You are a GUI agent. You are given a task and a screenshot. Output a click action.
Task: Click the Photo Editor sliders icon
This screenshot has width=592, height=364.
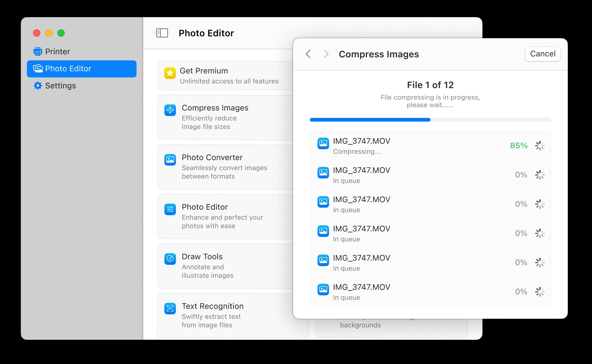pos(170,210)
